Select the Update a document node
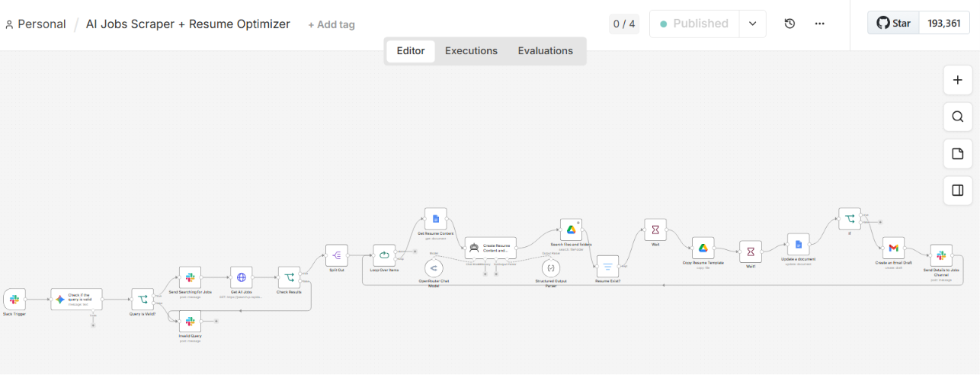 point(798,244)
